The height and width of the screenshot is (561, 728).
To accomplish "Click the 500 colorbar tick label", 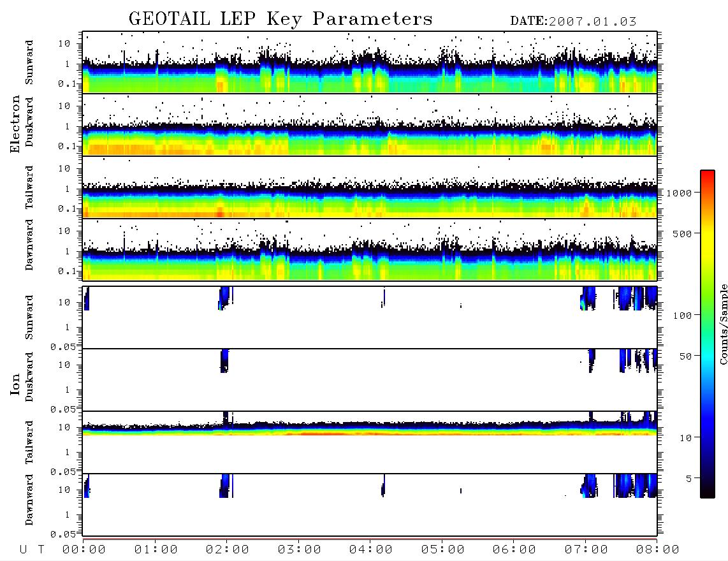I will point(682,233).
